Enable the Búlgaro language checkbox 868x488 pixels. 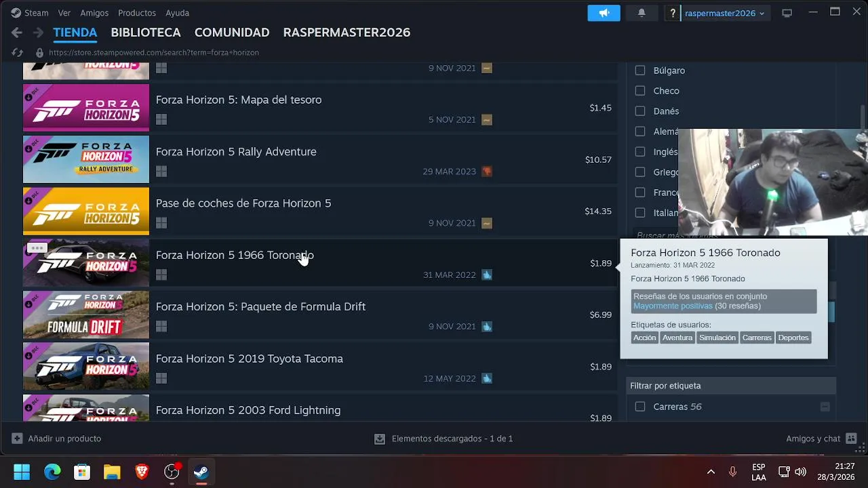639,70
